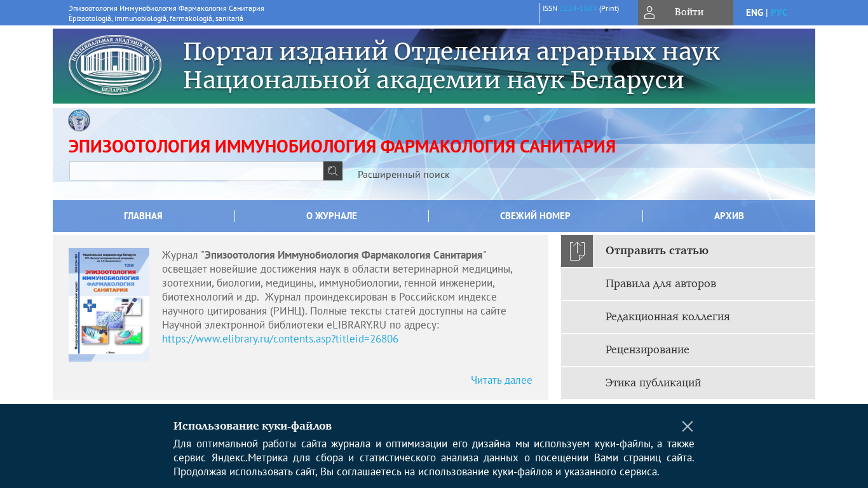Click the portal title banner text
This screenshot has width=868, height=488.
[451, 66]
